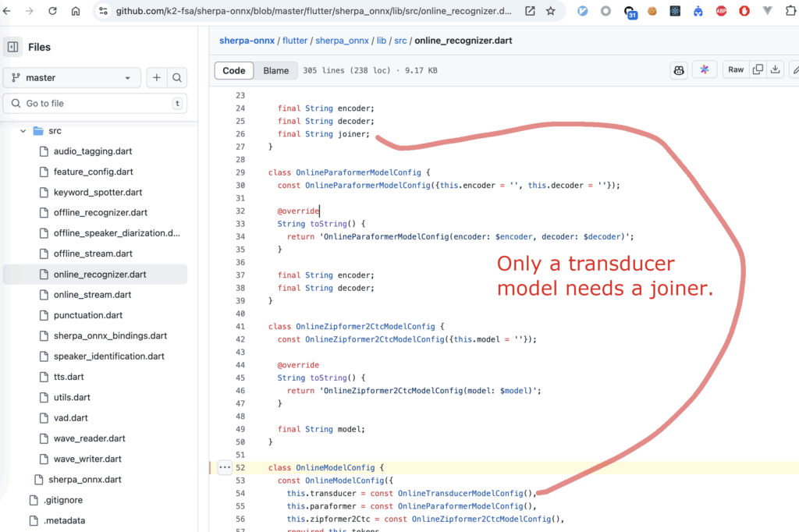Click the Copilot icon in file toolbar
Image resolution: width=799 pixels, height=532 pixels.
click(x=679, y=70)
